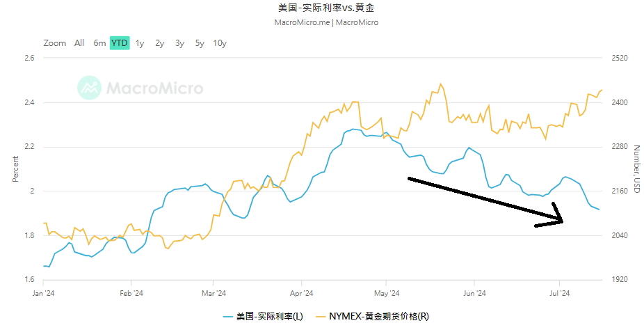Image resolution: width=644 pixels, height=323 pixels.
Task: Click the highlighted YTD zoom button
Action: (120, 43)
